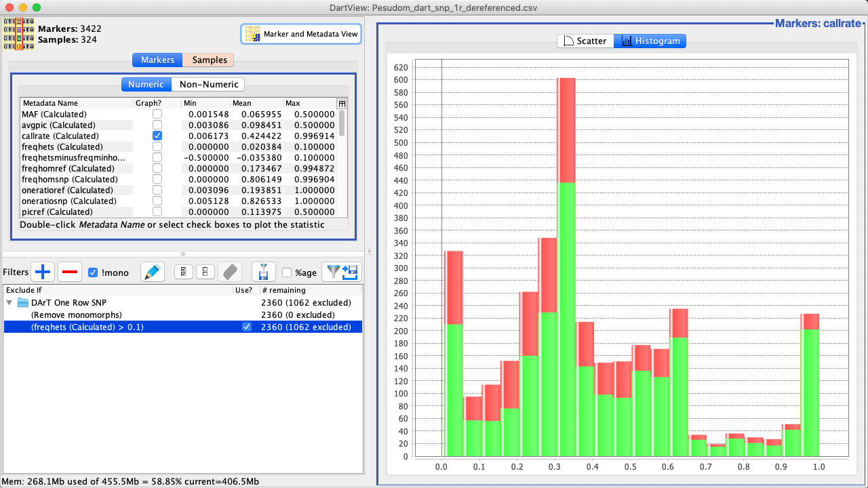The width and height of the screenshot is (868, 488).
Task: Click tallest histogram bar's red segment
Action: pos(566,130)
